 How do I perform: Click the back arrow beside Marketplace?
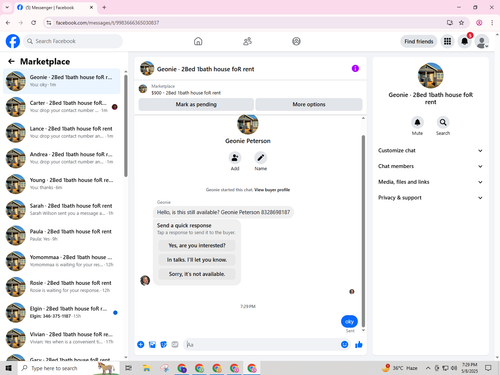click(x=11, y=61)
